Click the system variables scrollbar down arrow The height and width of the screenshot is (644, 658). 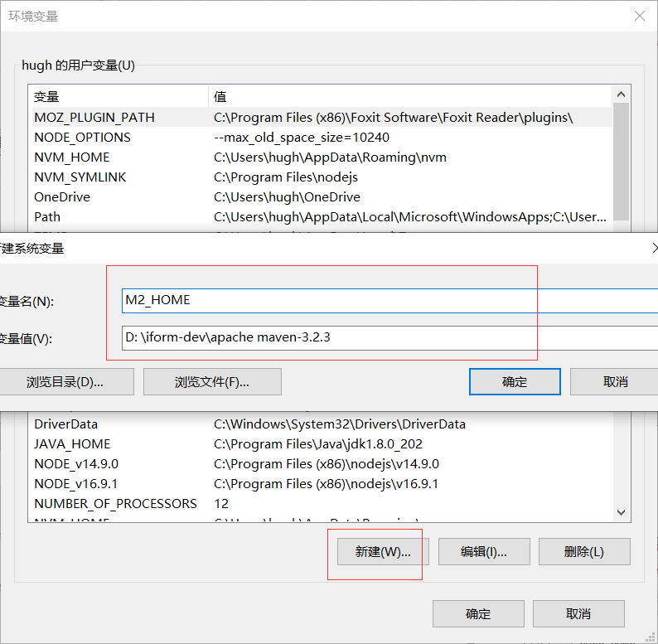tap(621, 514)
